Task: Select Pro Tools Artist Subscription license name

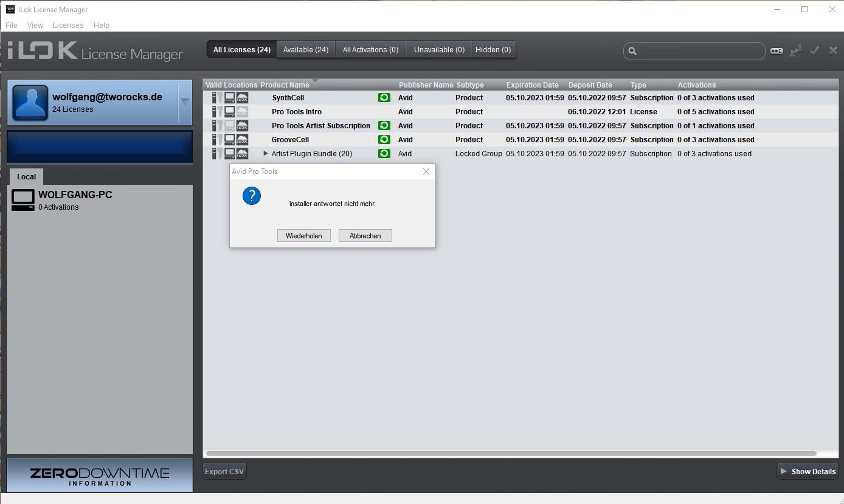Action: point(321,125)
